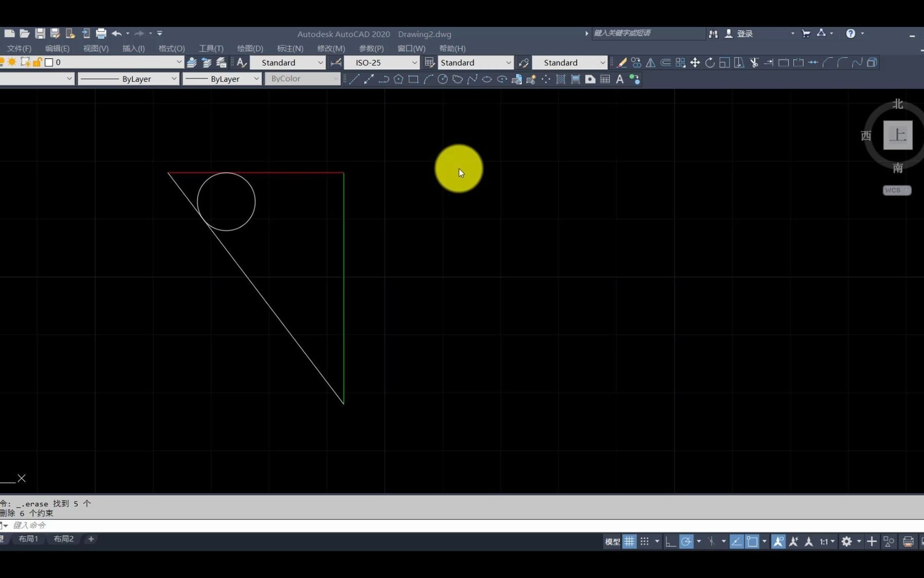Select the Polyline tool
924x578 pixels.
pyautogui.click(x=384, y=79)
